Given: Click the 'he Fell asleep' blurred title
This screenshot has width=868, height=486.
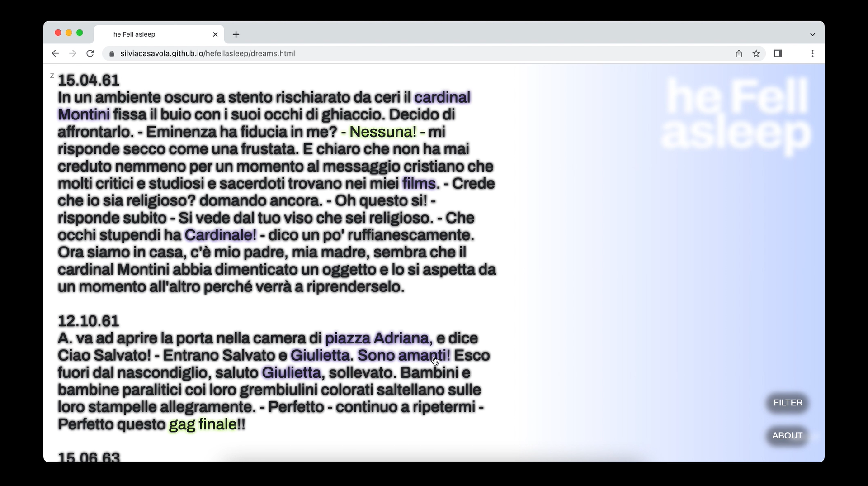Looking at the screenshot, I should 737,115.
